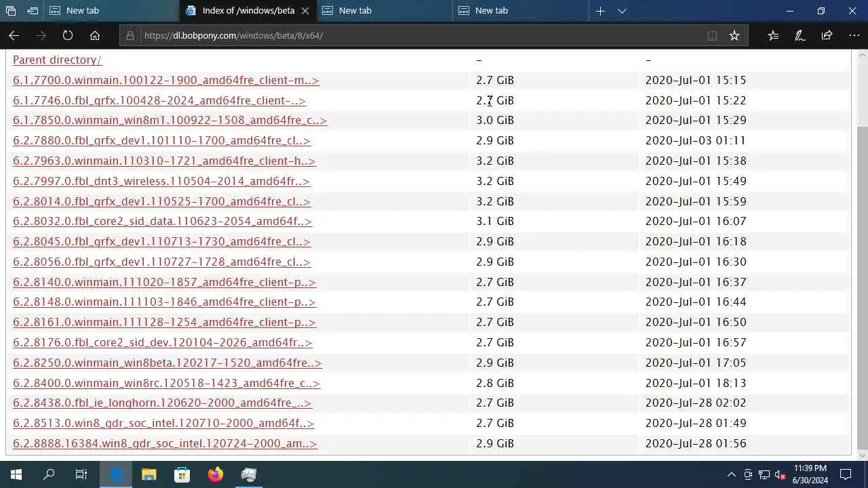This screenshot has width=868, height=488.
Task: Click Microsoft Edge taskbar icon
Action: pos(117,474)
